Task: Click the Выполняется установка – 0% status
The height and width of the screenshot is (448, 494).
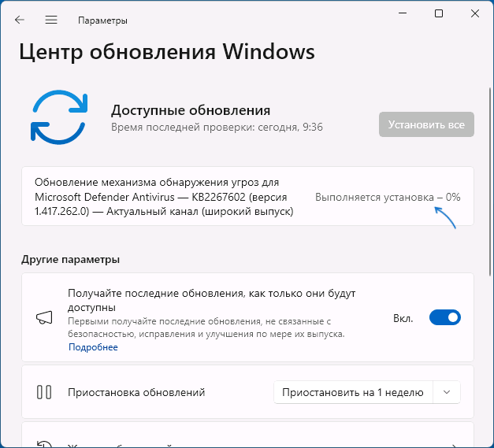Action: (x=388, y=197)
